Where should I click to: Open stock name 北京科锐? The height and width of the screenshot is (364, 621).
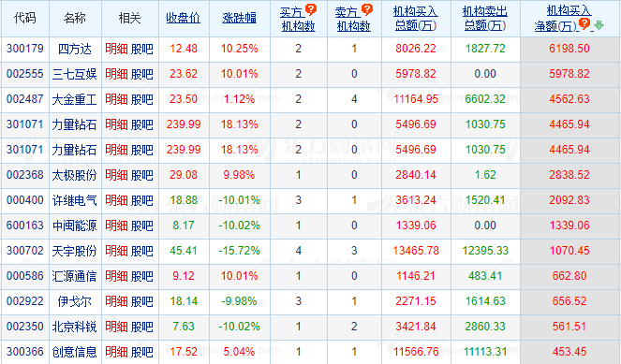coord(74,327)
